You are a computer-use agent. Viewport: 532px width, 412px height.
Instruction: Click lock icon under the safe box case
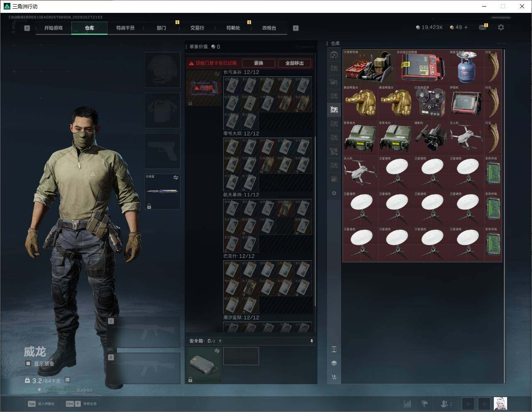(x=190, y=380)
